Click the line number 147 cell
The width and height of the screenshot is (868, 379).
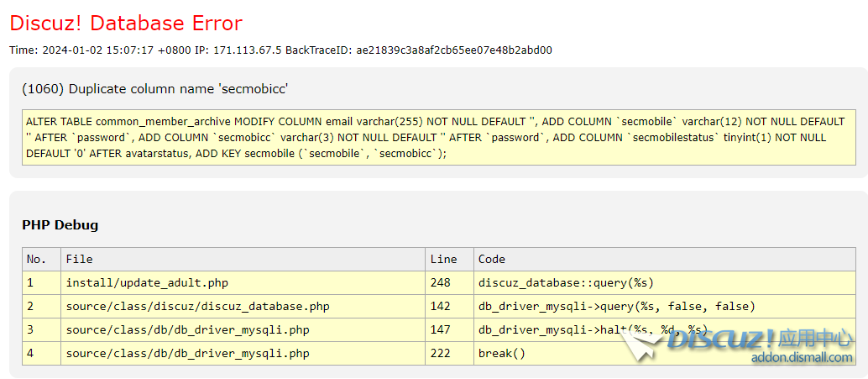click(449, 329)
